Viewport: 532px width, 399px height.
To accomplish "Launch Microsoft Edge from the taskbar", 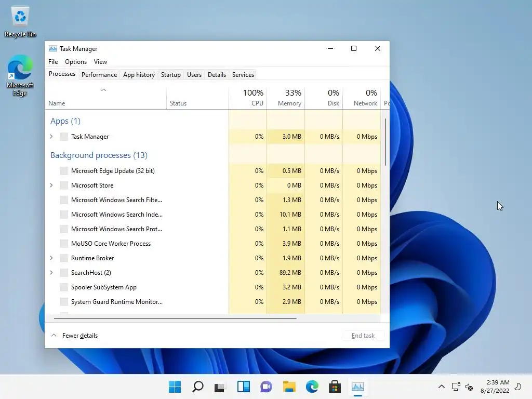I will click(x=312, y=387).
